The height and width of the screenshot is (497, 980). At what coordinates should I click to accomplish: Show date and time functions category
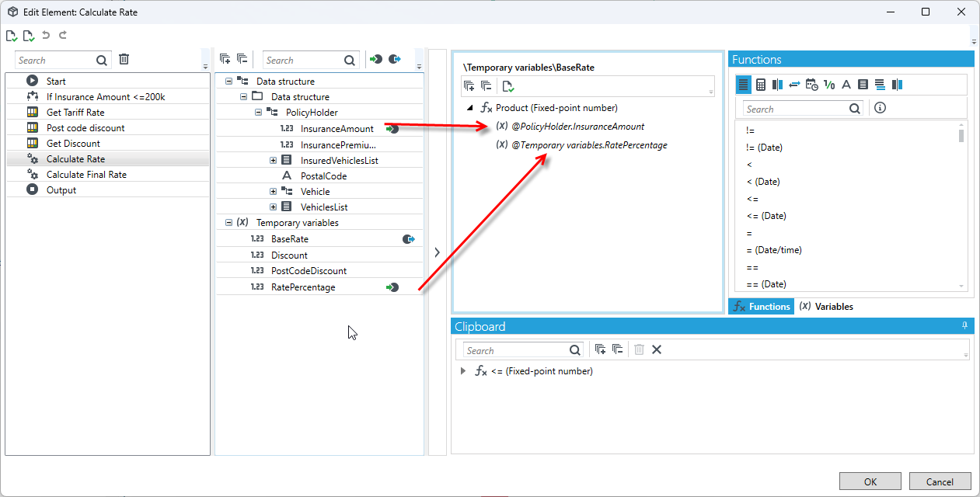pyautogui.click(x=811, y=85)
